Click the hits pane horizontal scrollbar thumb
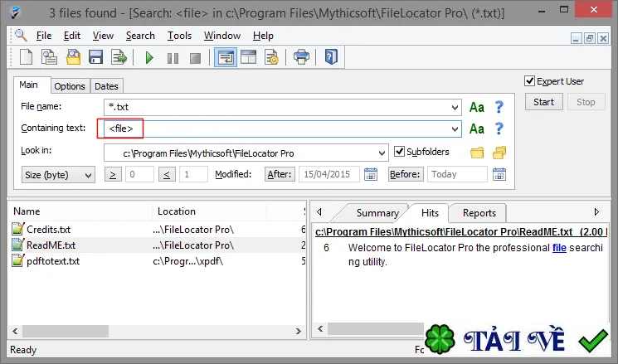618x364 pixels. pos(375,328)
